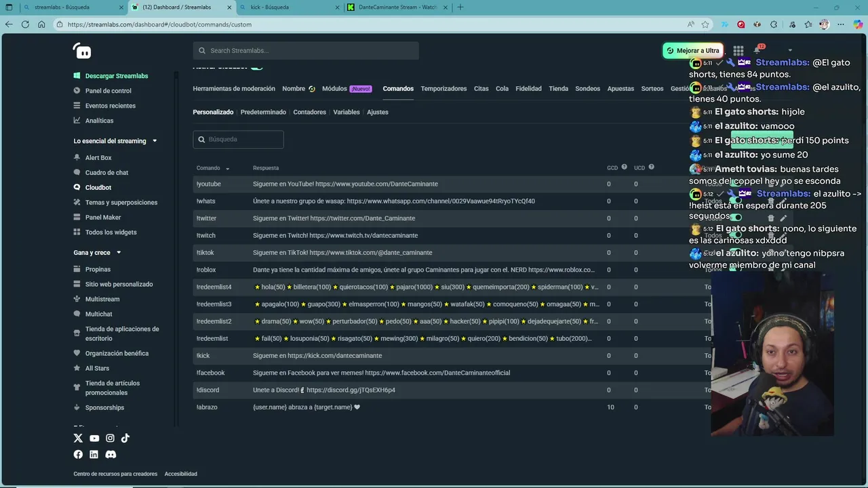This screenshot has height=488, width=868.
Task: Edit the !twitter command with pencil icon
Action: (783, 218)
